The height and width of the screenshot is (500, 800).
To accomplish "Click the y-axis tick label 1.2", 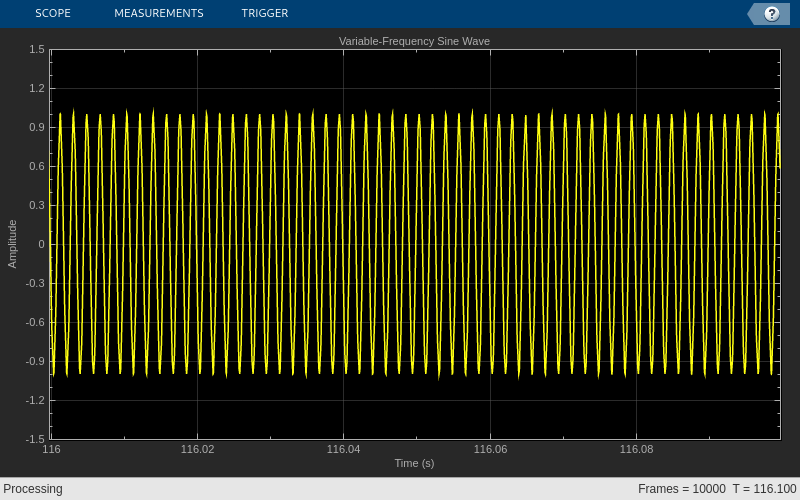I will click(x=37, y=88).
